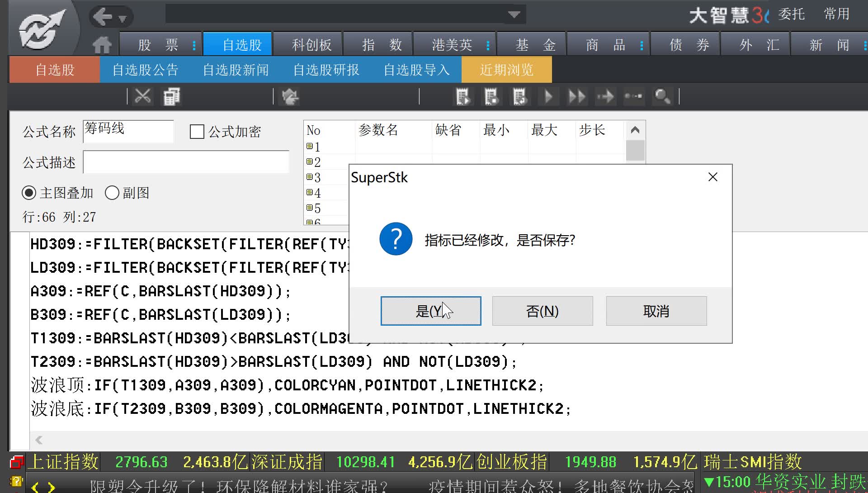
Task: Click 取消 in the SuperStk dialog
Action: coord(656,311)
